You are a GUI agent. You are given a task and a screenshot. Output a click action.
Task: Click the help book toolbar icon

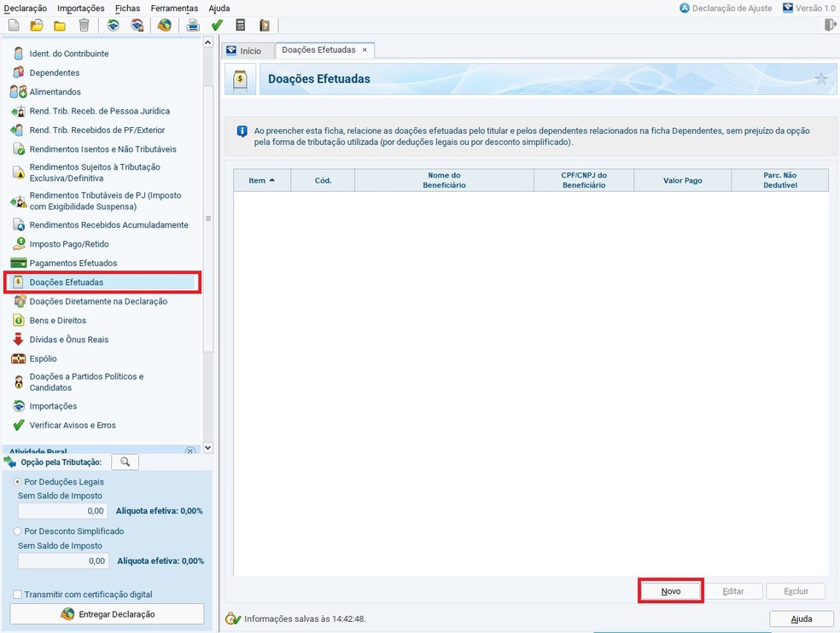(x=265, y=26)
